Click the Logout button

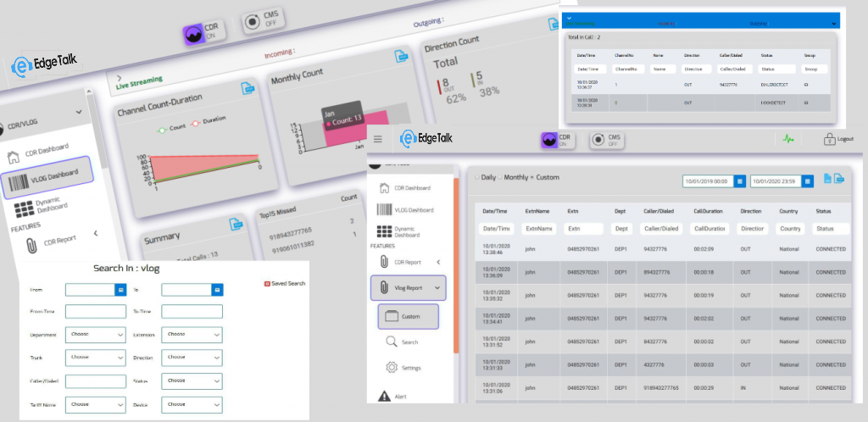click(839, 140)
